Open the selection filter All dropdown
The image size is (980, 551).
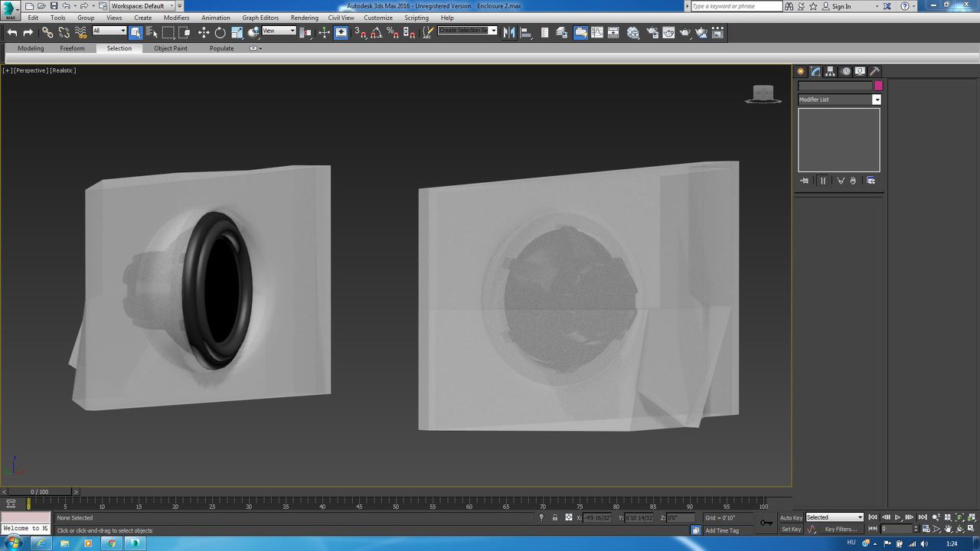[x=109, y=31]
